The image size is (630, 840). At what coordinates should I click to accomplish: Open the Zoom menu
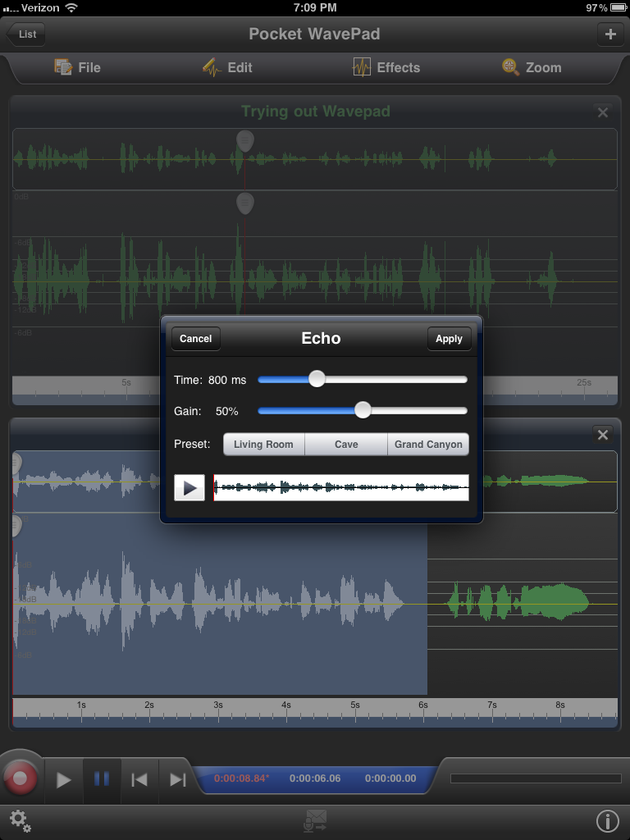(x=532, y=67)
